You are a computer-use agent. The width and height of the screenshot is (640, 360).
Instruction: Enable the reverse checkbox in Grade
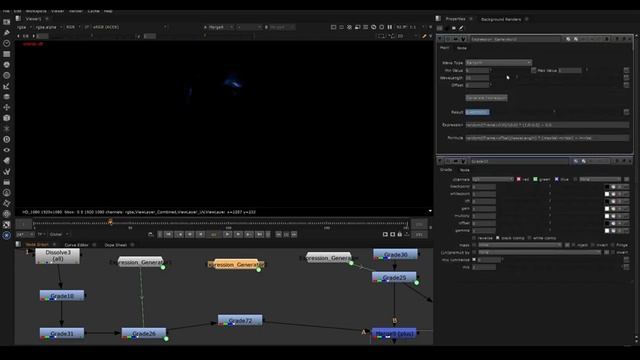click(474, 238)
